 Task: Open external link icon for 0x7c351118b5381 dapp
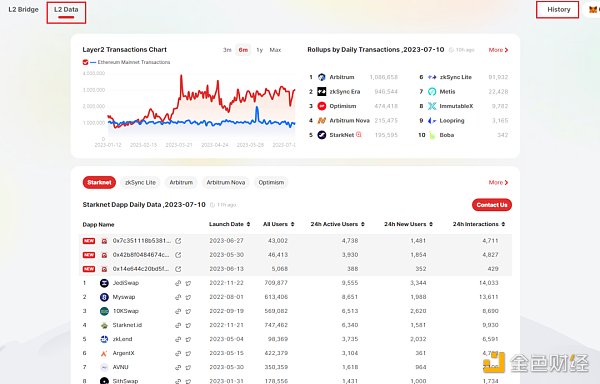tap(178, 241)
